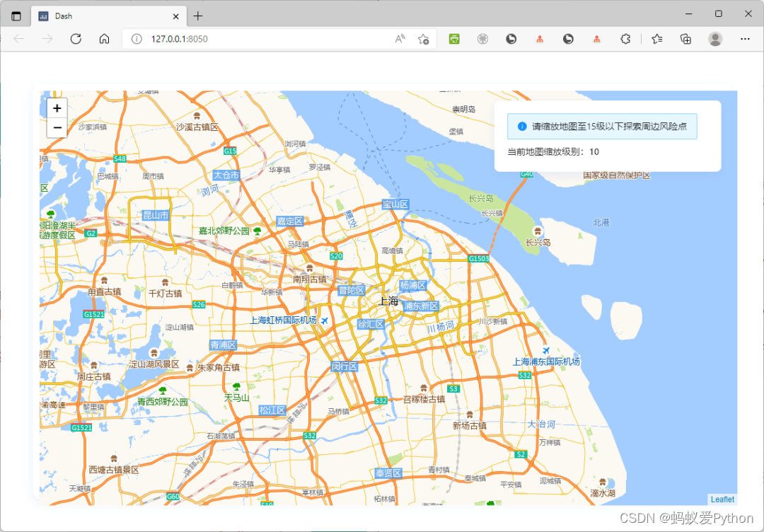The image size is (764, 532).
Task: Click the 千灯古镇 landmark label
Action: (x=165, y=294)
